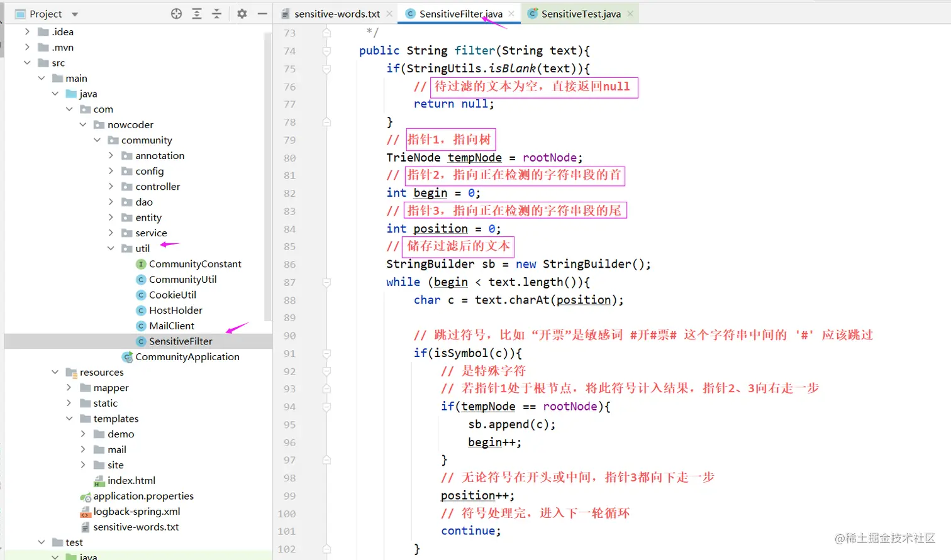Viewport: 951px width, 560px height.
Task: Select the MailClient class
Action: point(172,326)
